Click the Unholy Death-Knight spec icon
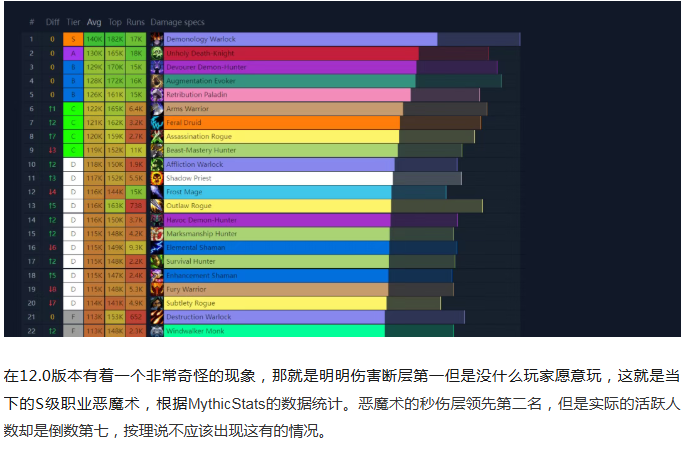The width and height of the screenshot is (688, 459). [x=157, y=53]
